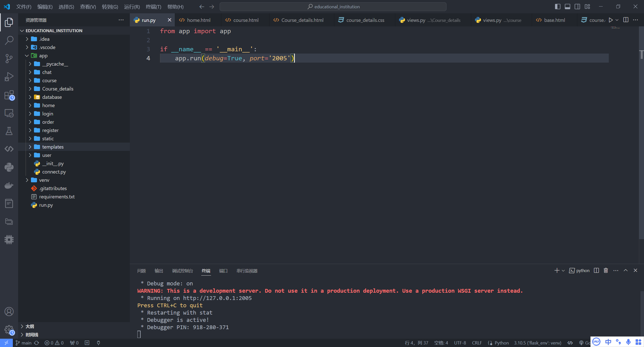Screen dimensions: 644x347
Task: Click the Run and Debug icon
Action: point(9,77)
